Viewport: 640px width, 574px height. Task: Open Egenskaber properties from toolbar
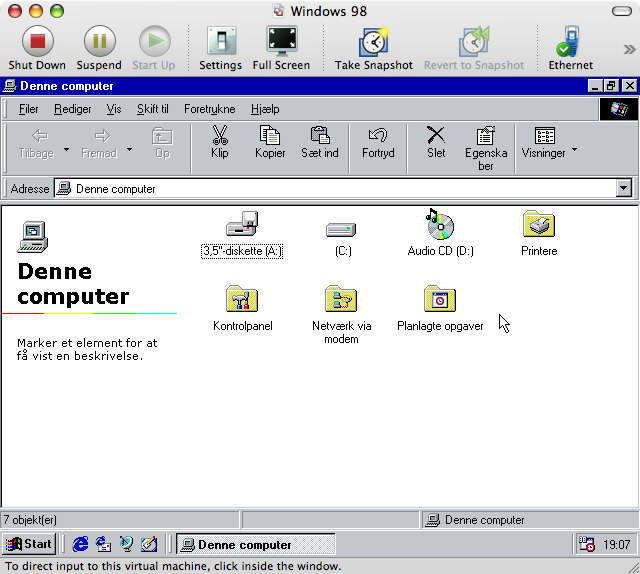(x=486, y=149)
